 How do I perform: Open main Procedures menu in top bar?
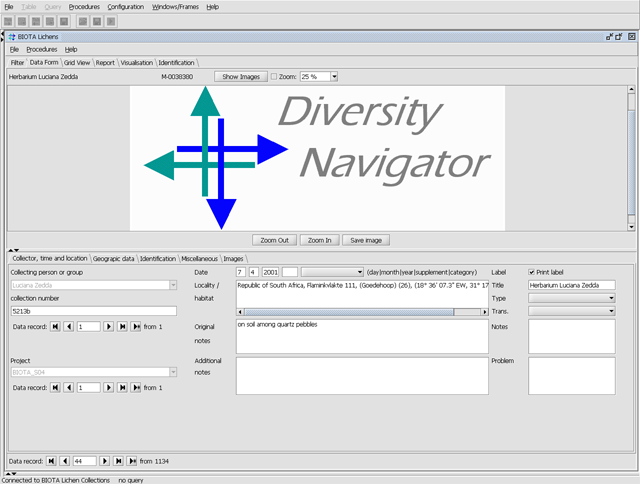84,7
